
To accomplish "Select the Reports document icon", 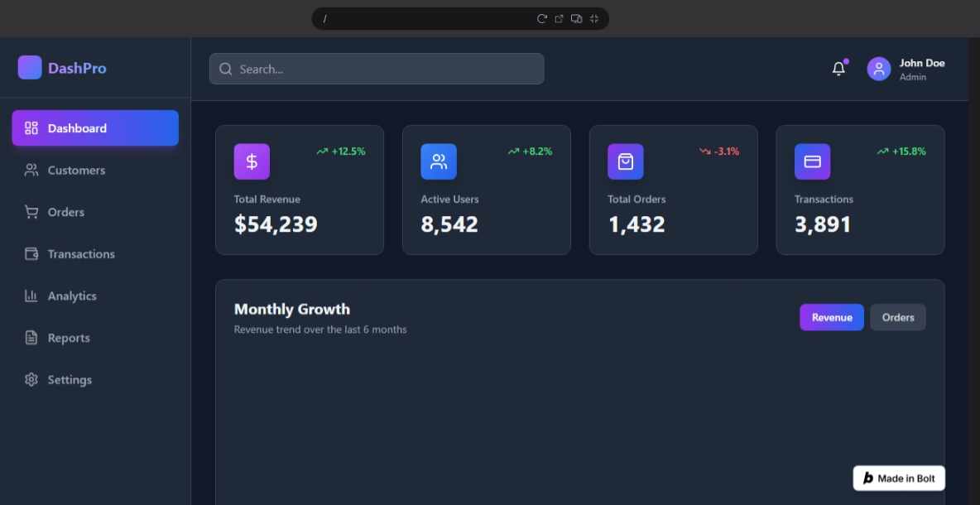I will (x=31, y=337).
